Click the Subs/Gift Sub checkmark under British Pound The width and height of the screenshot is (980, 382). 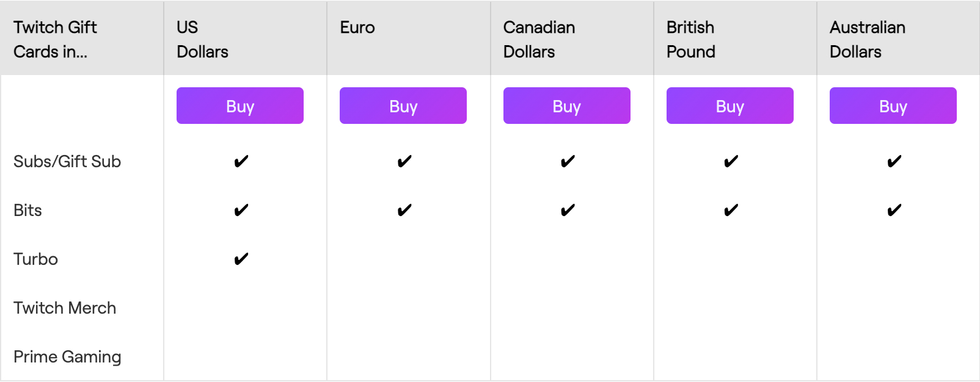731,162
